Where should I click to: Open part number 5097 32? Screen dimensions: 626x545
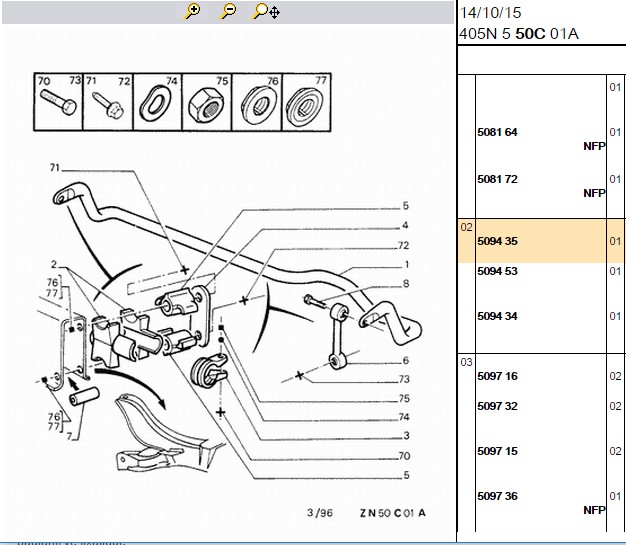click(497, 406)
